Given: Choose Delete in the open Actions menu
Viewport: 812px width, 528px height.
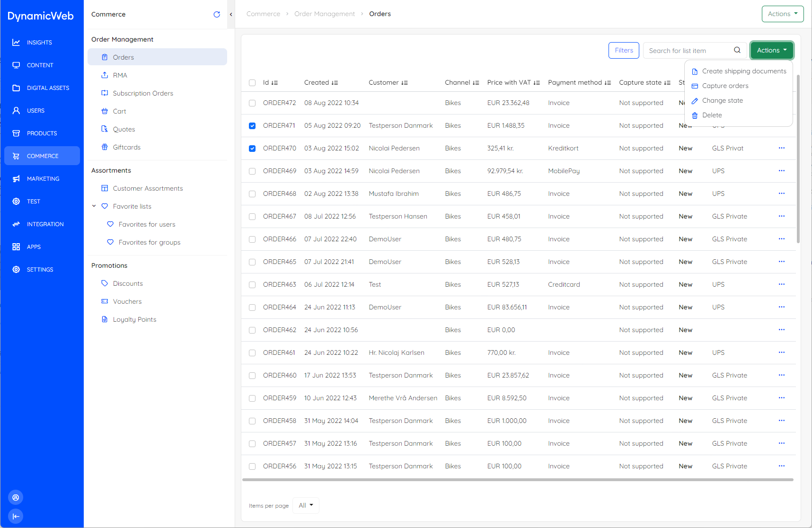Looking at the screenshot, I should click(x=712, y=115).
